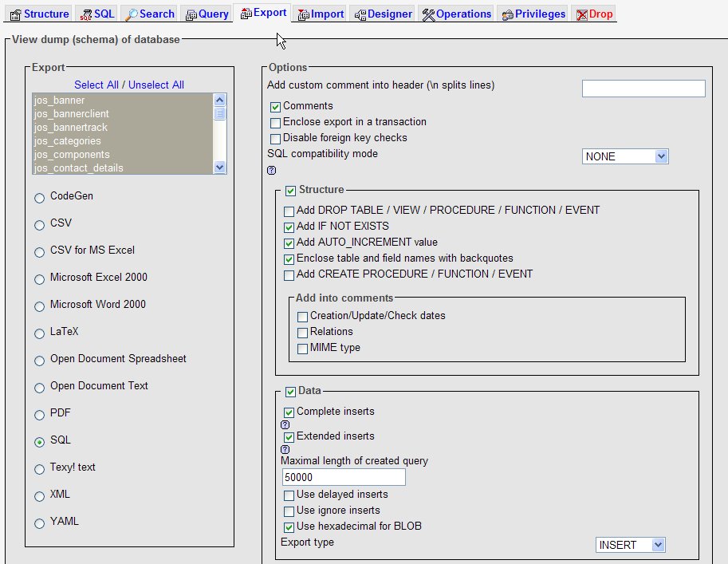Enable Enclose export in a transaction
The image size is (728, 564).
(275, 123)
